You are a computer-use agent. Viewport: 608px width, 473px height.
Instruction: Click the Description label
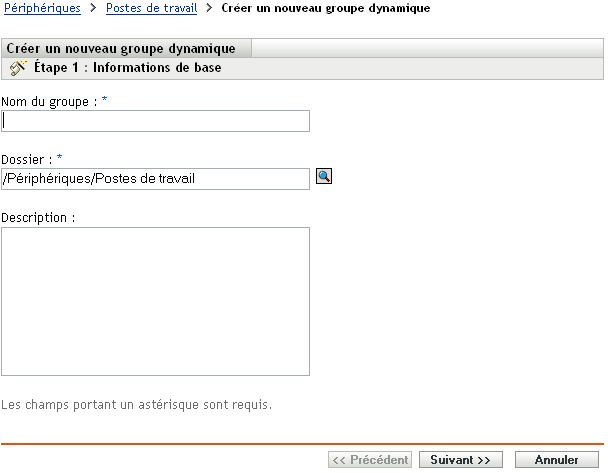click(39, 217)
